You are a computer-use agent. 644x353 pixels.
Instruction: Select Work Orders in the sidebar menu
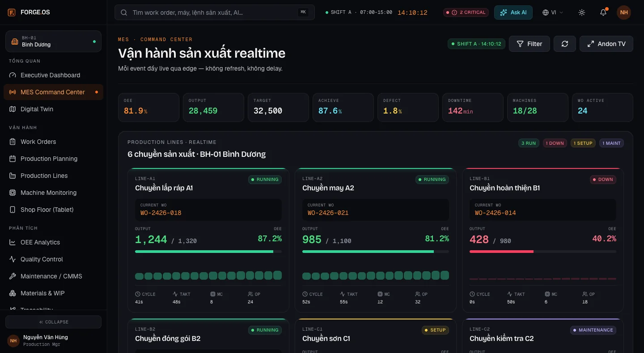tap(53, 142)
